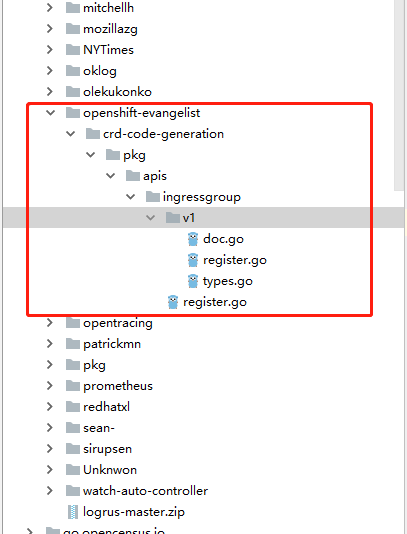Collapse the ingressgroup folder chevron

130,197
